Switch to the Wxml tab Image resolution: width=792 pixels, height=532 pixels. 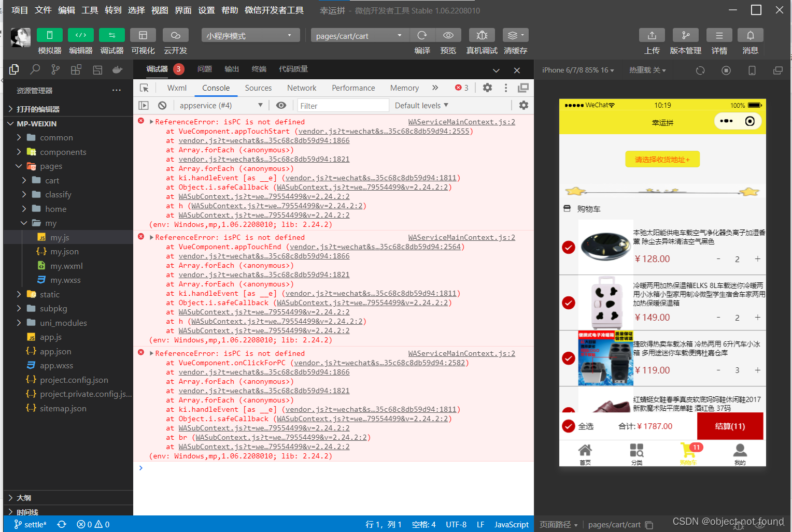[177, 88]
